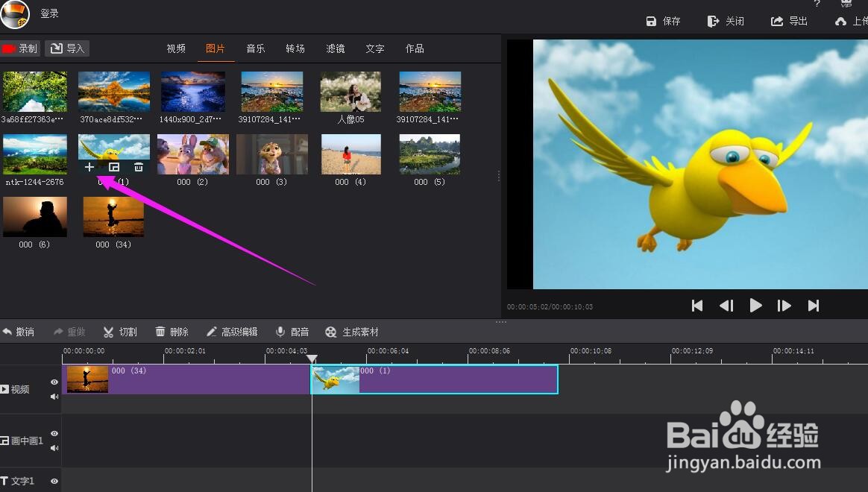The image size is (868, 492).
Task: Click the 配音 voiceover microphone
Action: (x=292, y=332)
